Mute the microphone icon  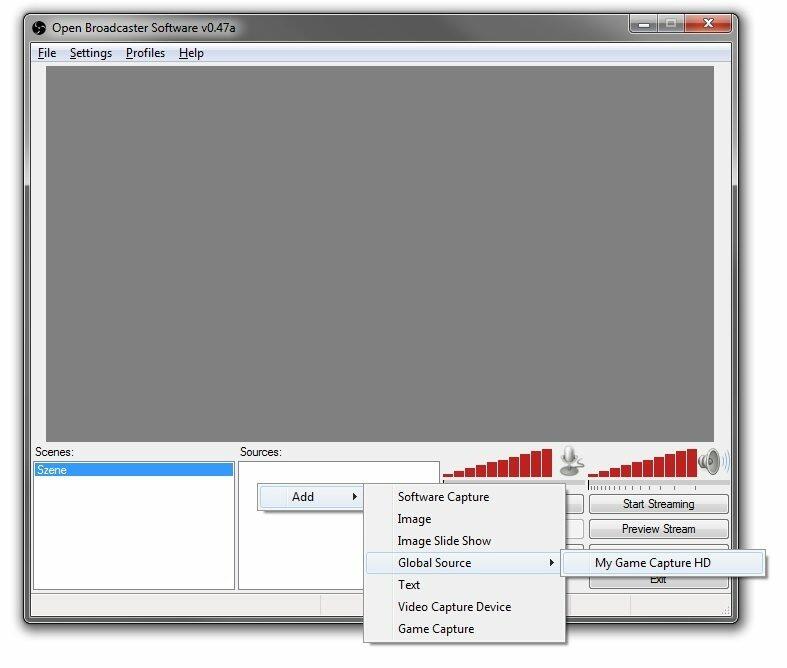(x=571, y=461)
